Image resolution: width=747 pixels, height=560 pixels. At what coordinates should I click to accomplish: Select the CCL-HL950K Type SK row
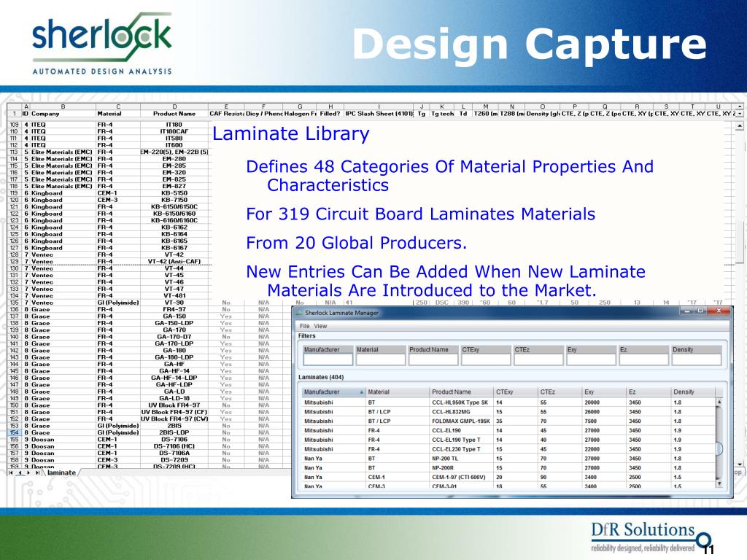point(509,402)
